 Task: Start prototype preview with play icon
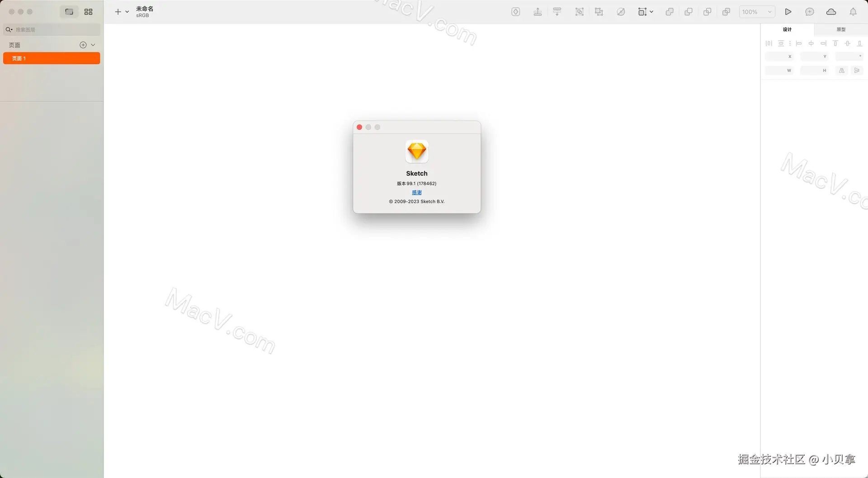pyautogui.click(x=788, y=12)
